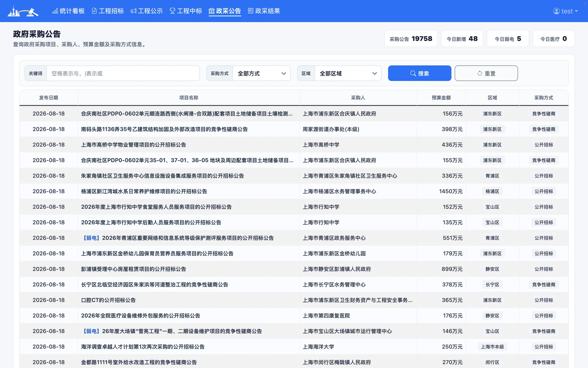Viewport: 588px width, 368px height.
Task: Click purchaser 上海市青浦区政务服务中心
Action: point(334,238)
